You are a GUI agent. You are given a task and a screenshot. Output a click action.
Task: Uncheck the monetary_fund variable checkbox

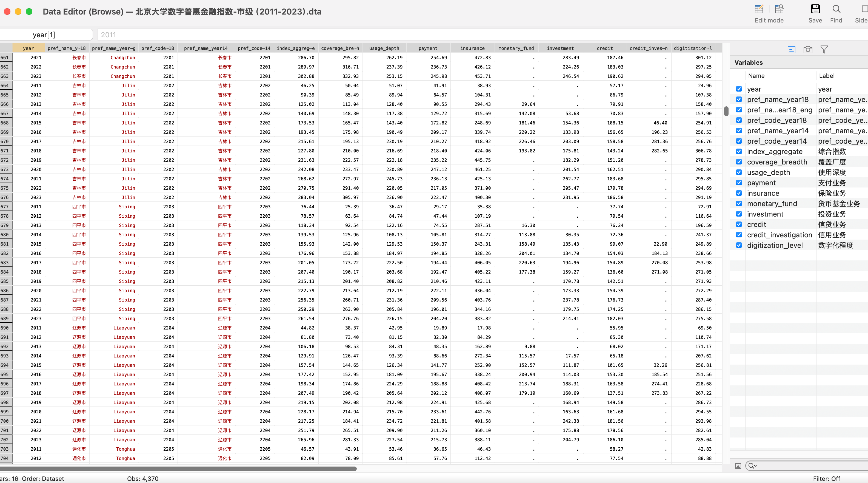pos(739,204)
